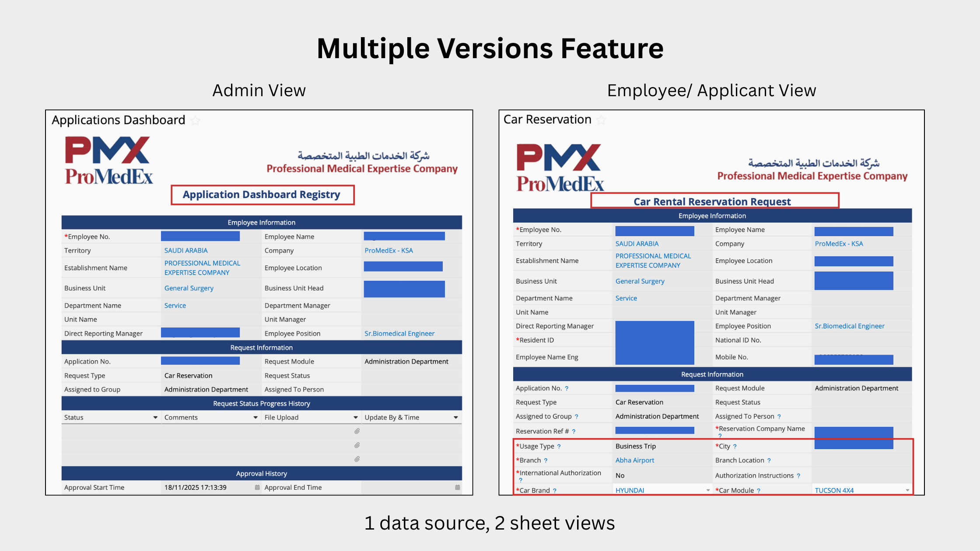The image size is (980, 551).
Task: Click the third attachment paperclip in File Upload column
Action: (x=357, y=459)
